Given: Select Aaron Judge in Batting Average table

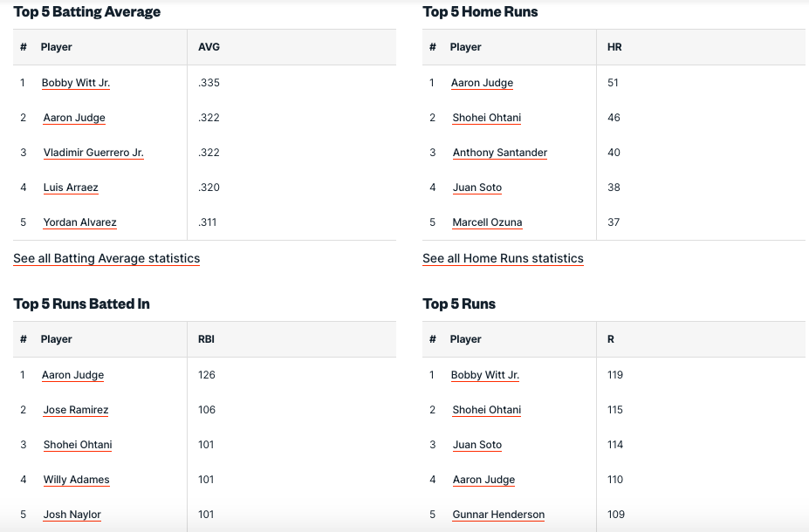Looking at the screenshot, I should click(x=74, y=118).
